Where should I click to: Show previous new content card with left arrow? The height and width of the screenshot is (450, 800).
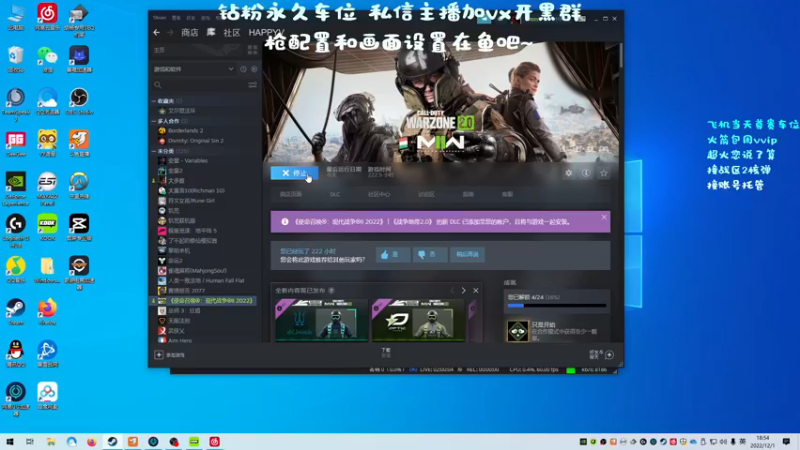[x=452, y=290]
